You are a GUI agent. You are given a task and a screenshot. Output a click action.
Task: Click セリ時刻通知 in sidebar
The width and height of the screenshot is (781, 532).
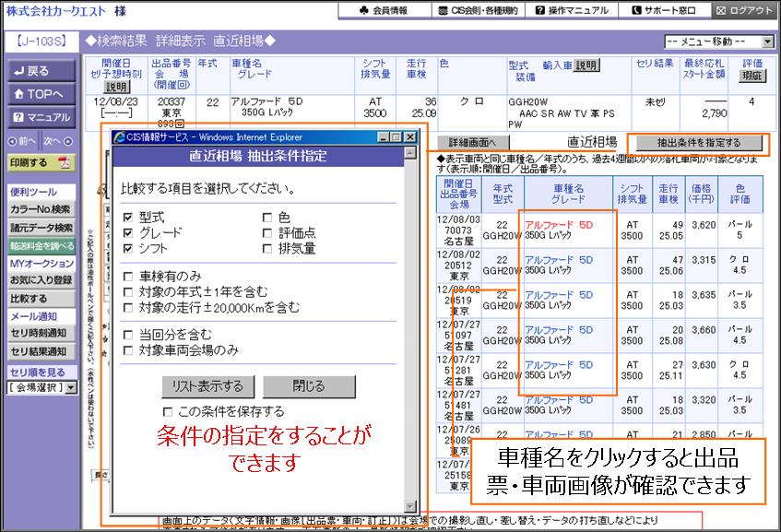pyautogui.click(x=41, y=333)
